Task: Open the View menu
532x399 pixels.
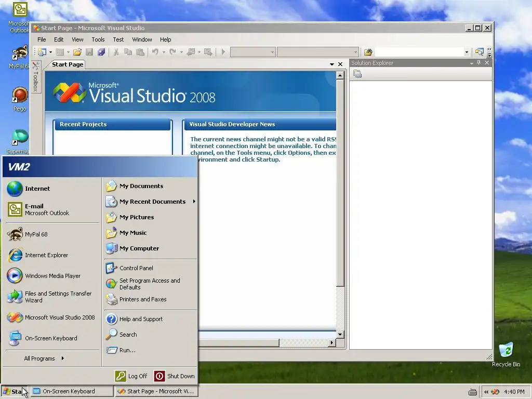Action: [77, 39]
